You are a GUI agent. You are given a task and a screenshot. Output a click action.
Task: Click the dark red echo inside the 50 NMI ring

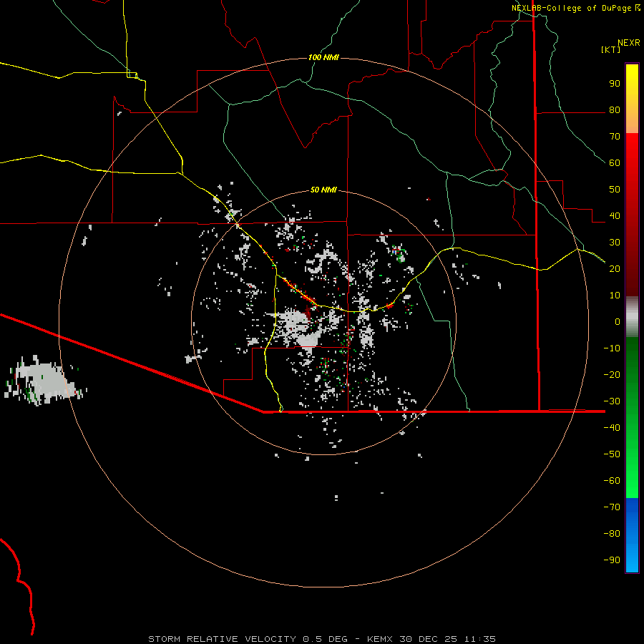point(308,311)
